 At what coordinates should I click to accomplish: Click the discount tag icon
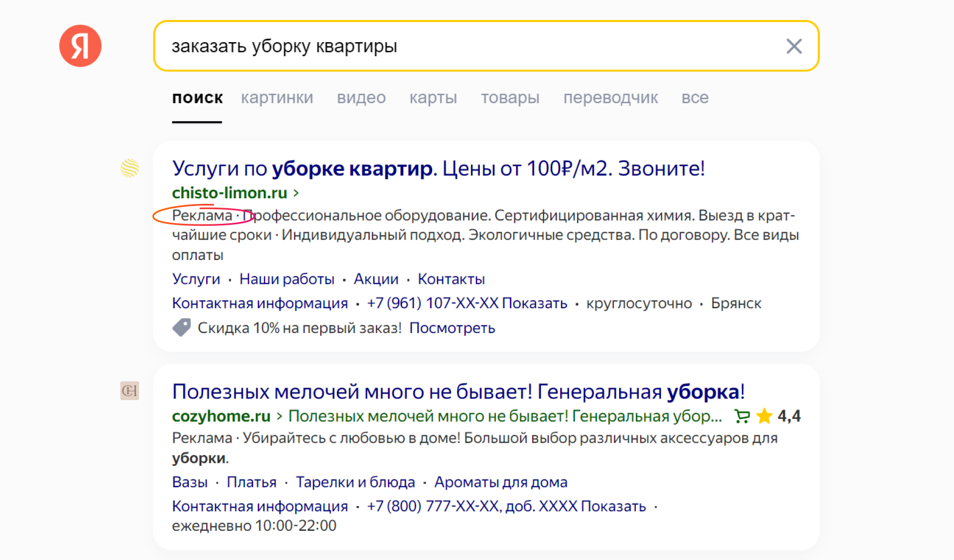click(182, 327)
